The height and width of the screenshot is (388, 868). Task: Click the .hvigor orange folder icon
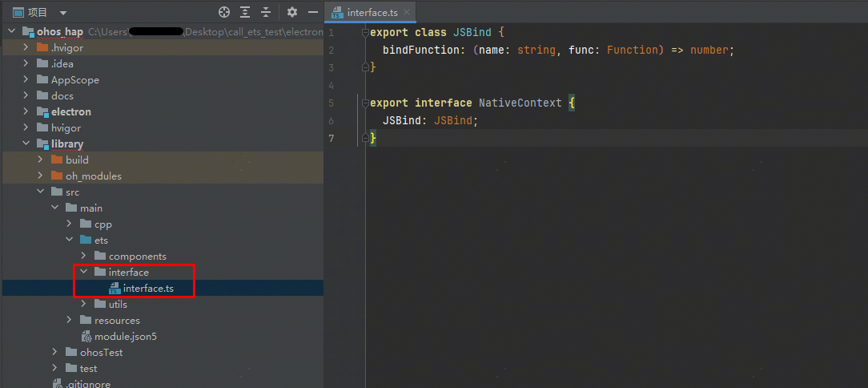(42, 47)
